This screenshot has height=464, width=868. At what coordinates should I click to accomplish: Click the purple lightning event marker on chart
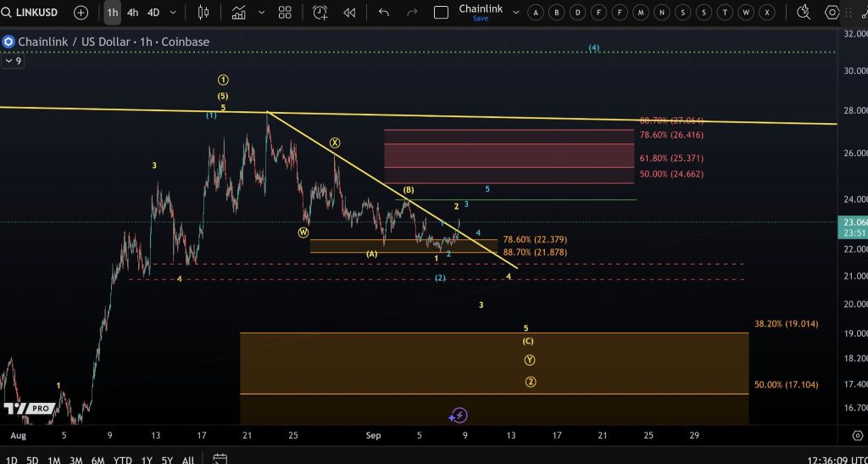tap(459, 415)
